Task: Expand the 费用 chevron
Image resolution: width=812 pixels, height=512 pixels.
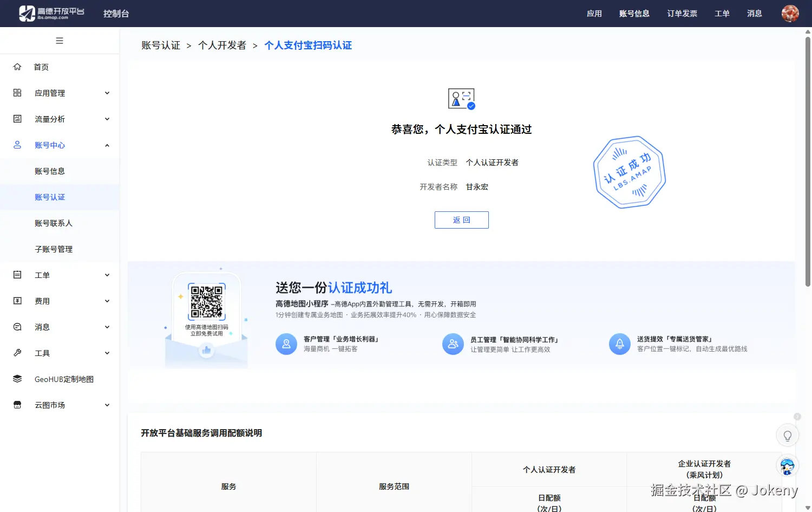Action: pos(107,301)
